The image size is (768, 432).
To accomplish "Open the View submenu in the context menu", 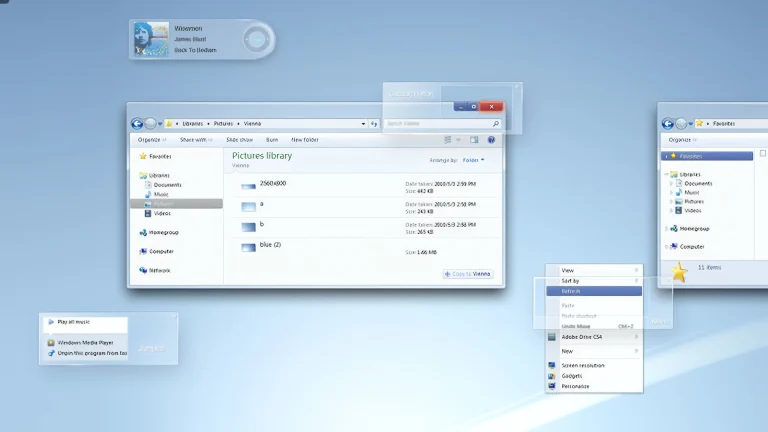I will coord(594,270).
